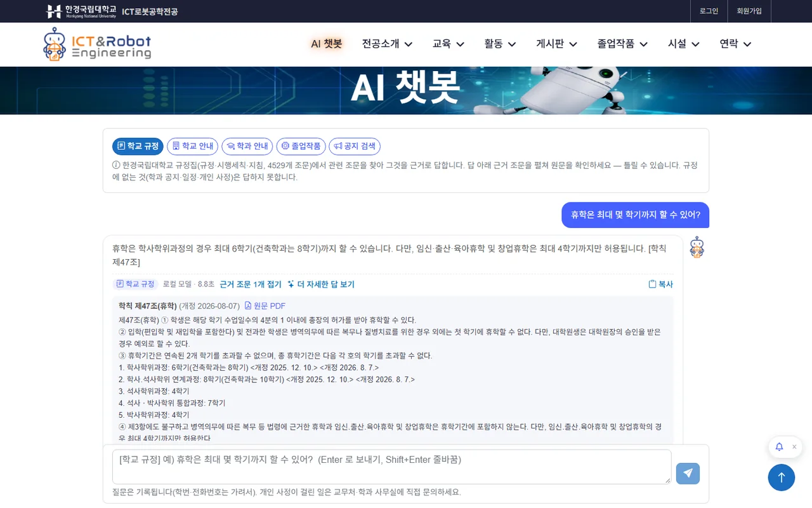Collapse 근거 조문 1개 접기
812x508 pixels.
pos(251,284)
